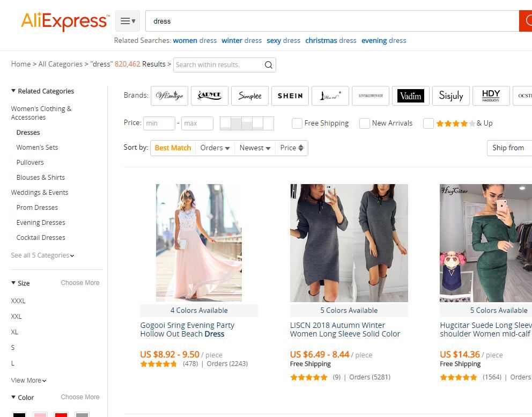Click the christmas dress related search
Image resolution: width=532 pixels, height=417 pixels.
331,41
